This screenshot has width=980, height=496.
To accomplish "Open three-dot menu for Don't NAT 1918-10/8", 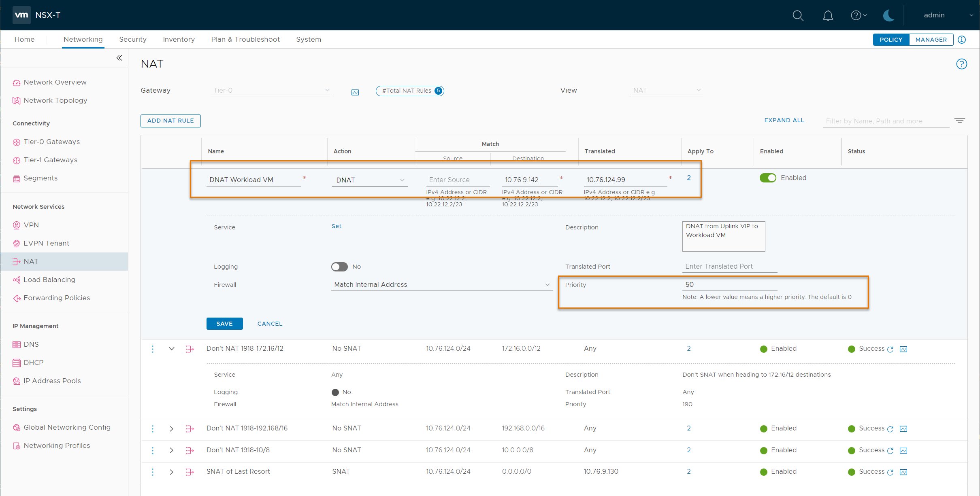I will [153, 450].
